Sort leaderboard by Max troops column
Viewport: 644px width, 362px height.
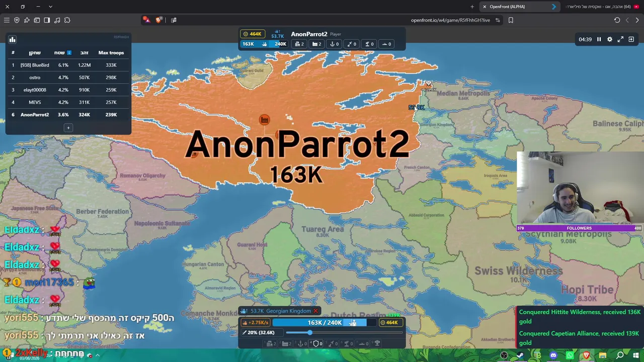111,53
